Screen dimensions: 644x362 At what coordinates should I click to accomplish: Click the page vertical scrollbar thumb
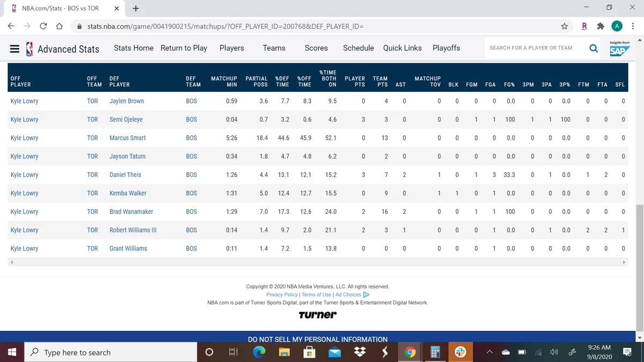click(x=639, y=268)
